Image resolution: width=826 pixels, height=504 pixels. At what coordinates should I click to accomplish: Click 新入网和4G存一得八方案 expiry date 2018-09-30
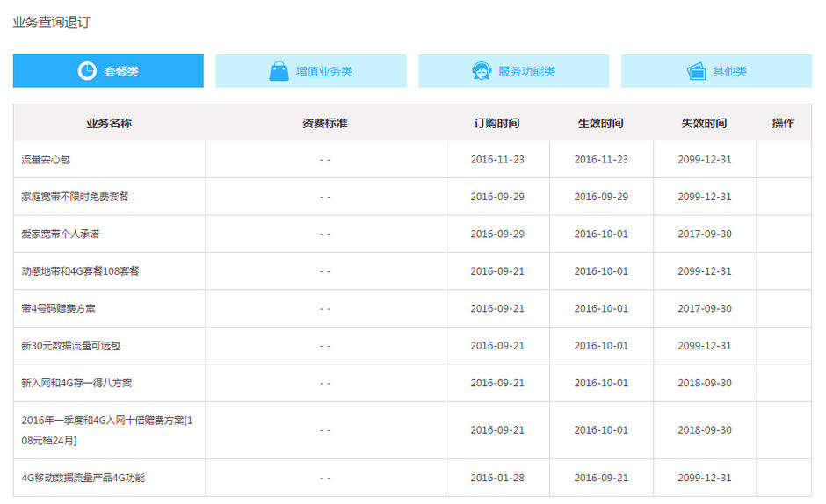coord(705,383)
